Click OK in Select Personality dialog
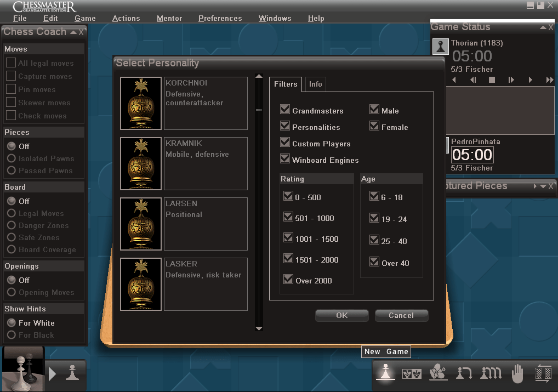 pos(341,315)
